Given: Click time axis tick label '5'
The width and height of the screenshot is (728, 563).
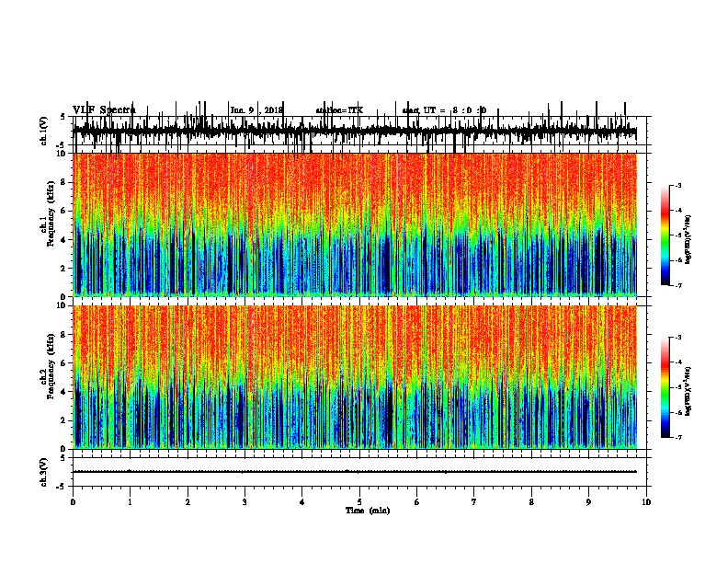Looking at the screenshot, I should [x=359, y=501].
